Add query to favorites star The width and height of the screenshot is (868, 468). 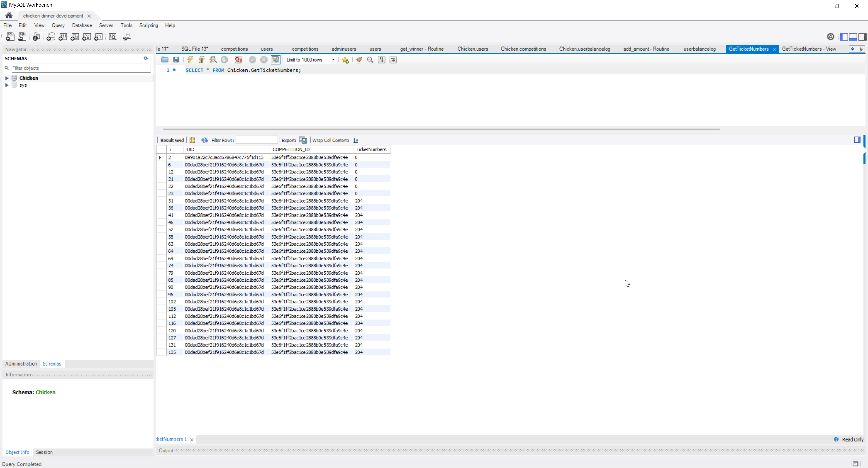345,60
